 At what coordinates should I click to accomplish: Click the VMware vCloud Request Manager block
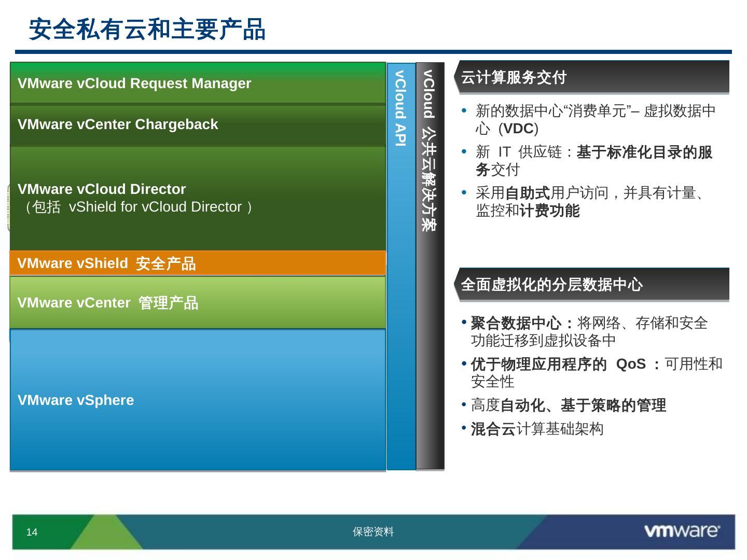198,83
